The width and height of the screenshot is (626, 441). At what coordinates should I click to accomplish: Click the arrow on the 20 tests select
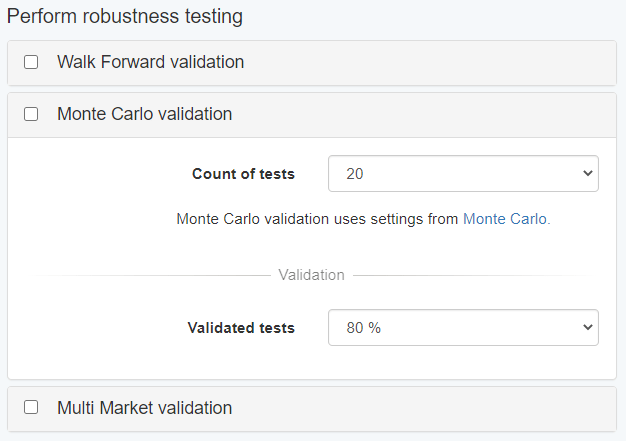click(x=584, y=174)
